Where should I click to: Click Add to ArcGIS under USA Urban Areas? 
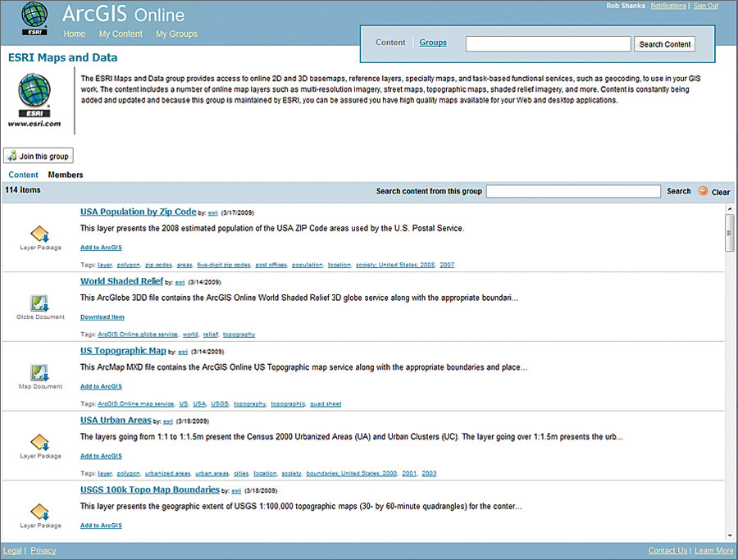(101, 456)
